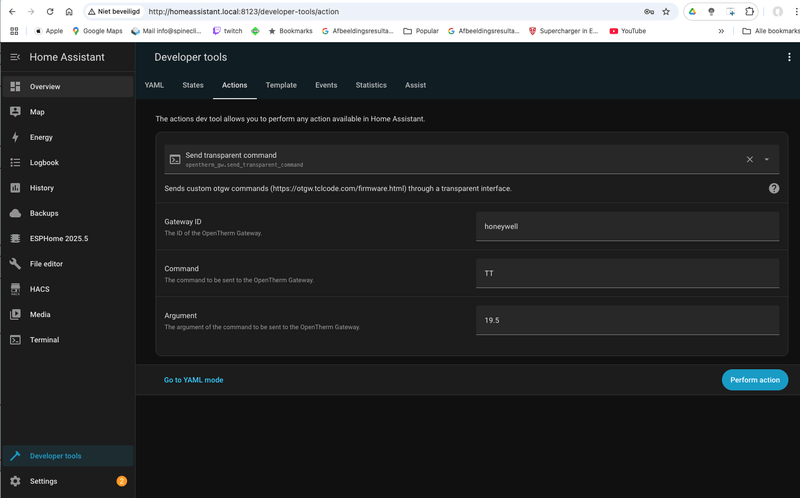
Task: Clear the selected Send transparent command action
Action: click(750, 159)
